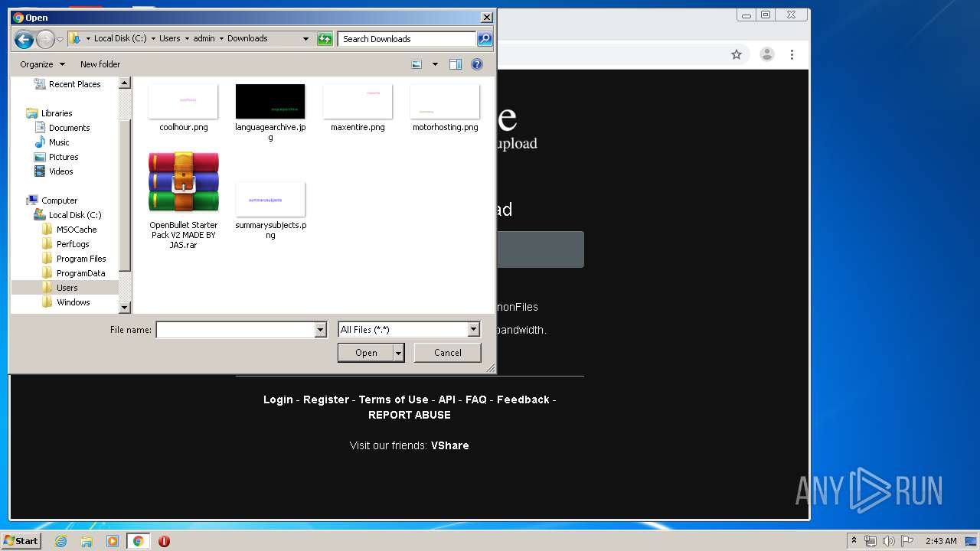Click the Search Downloads field

(407, 39)
